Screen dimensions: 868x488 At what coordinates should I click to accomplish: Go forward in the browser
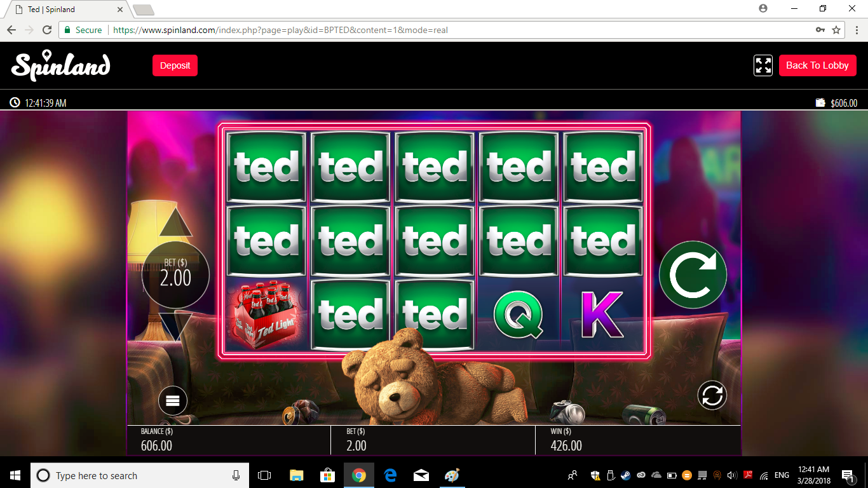pyautogui.click(x=29, y=30)
